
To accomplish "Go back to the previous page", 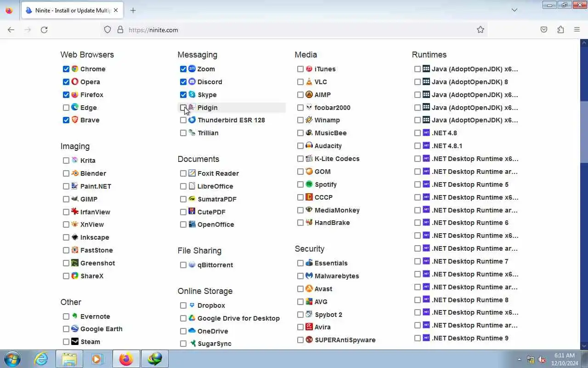I will (11, 29).
